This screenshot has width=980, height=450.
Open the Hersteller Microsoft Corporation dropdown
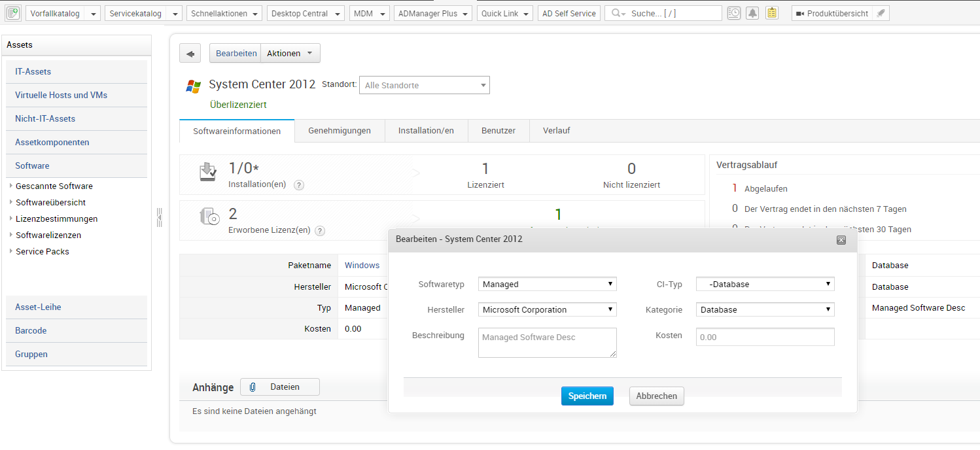point(547,309)
